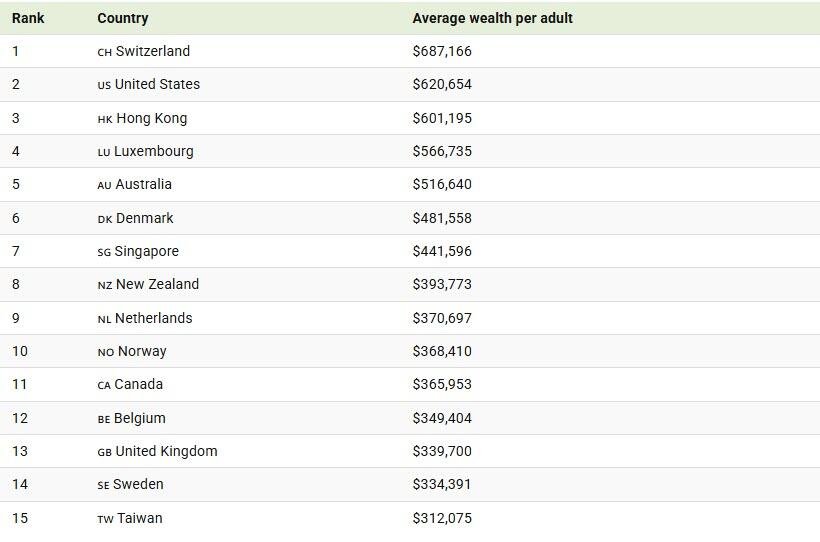Image resolution: width=820 pixels, height=542 pixels.
Task: Sort by the Country column header
Action: 123,18
